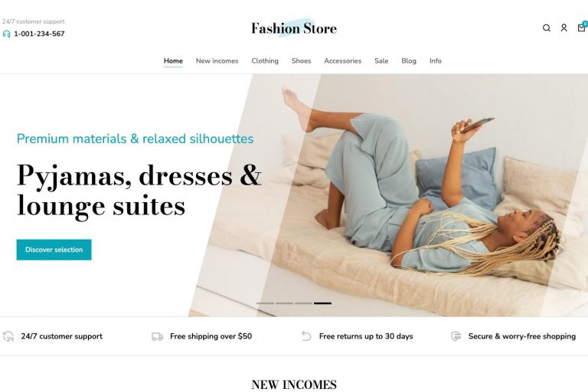Click the 24/7 support clock icon
This screenshot has height=392, width=588.
pyautogui.click(x=8, y=336)
